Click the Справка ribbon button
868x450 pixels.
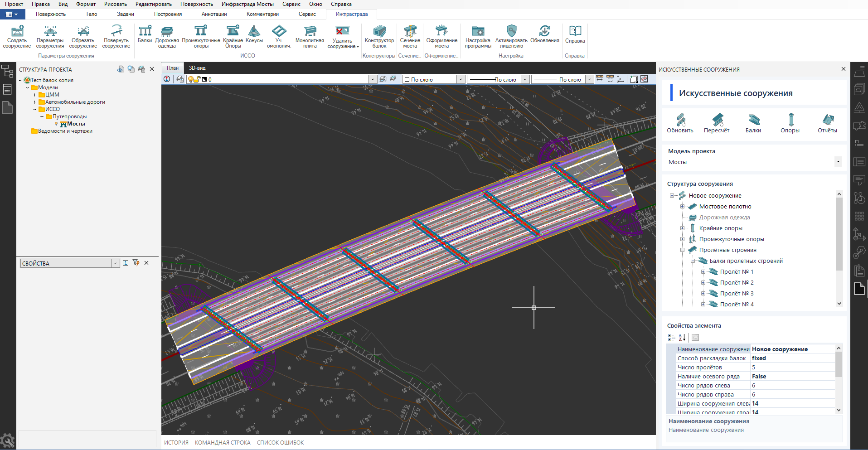(575, 34)
